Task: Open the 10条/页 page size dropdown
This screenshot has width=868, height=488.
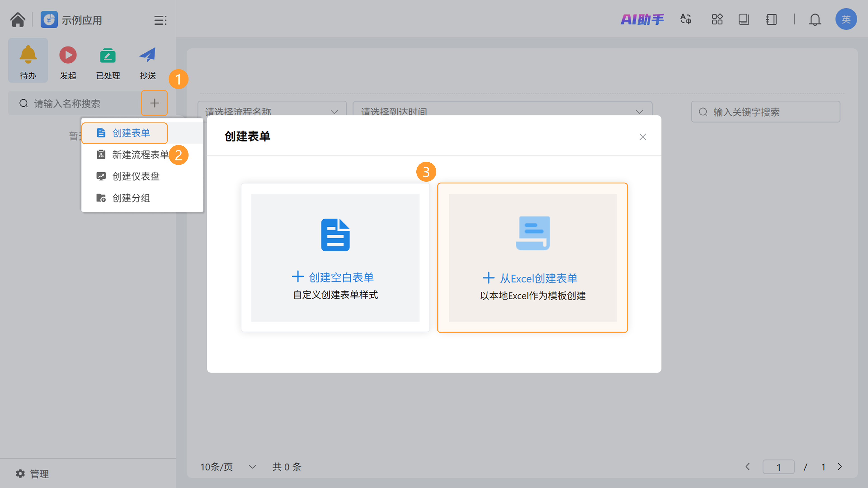Action: [228, 467]
